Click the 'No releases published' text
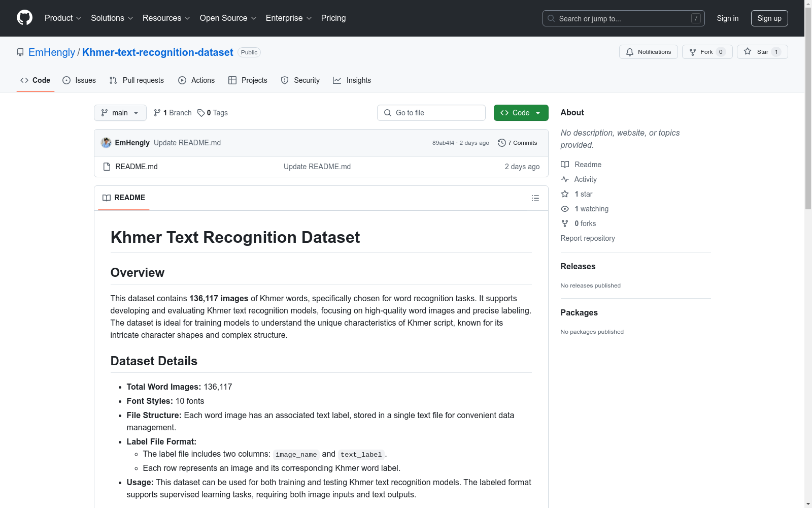The width and height of the screenshot is (812, 508). tap(591, 285)
